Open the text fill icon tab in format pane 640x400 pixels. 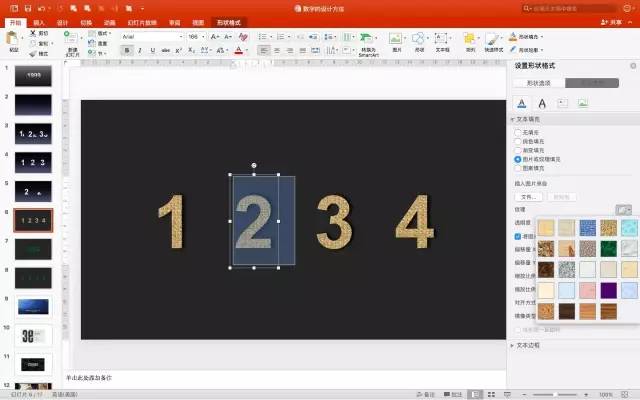point(521,103)
